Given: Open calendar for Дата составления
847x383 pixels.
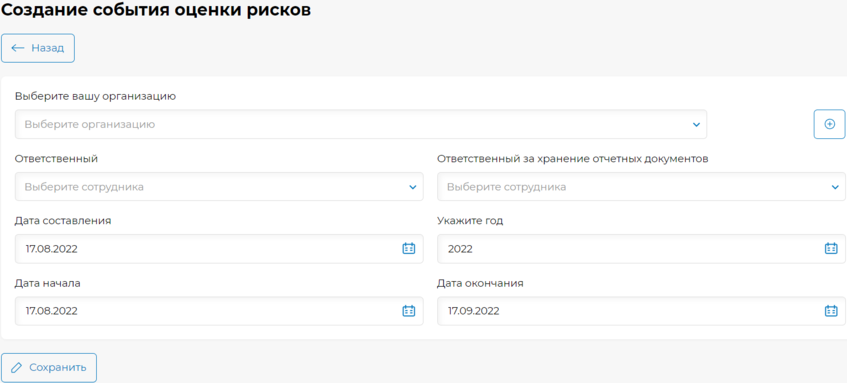Looking at the screenshot, I should [x=409, y=248].
